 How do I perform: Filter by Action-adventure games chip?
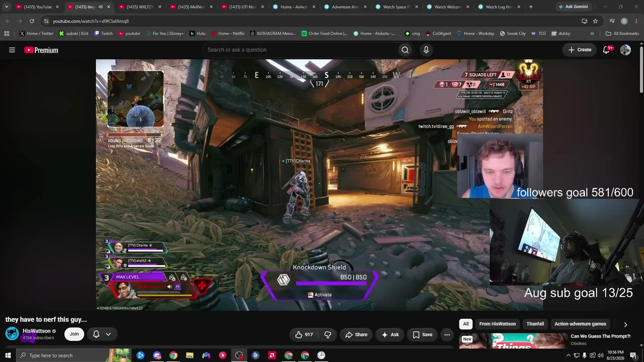[x=580, y=324]
